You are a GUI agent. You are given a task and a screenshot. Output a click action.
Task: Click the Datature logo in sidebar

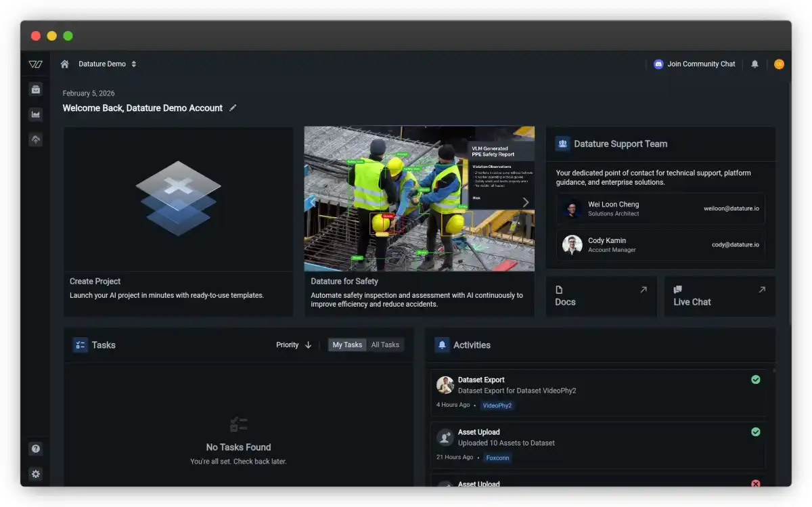pyautogui.click(x=36, y=64)
